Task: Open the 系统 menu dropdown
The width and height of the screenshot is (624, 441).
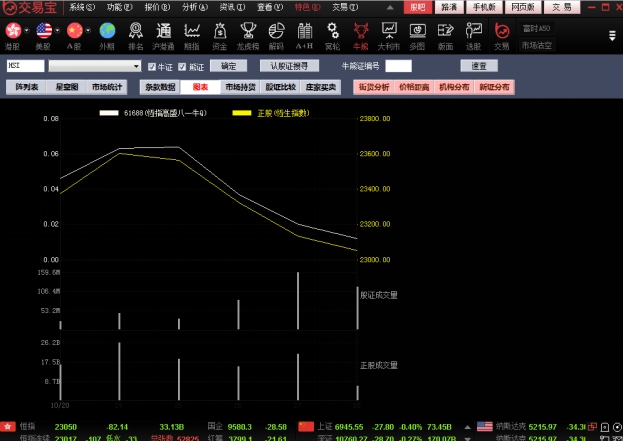Action: click(x=82, y=6)
